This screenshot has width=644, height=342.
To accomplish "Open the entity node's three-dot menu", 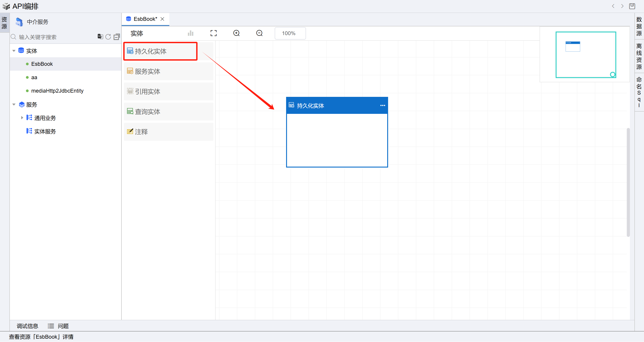I will click(x=382, y=106).
